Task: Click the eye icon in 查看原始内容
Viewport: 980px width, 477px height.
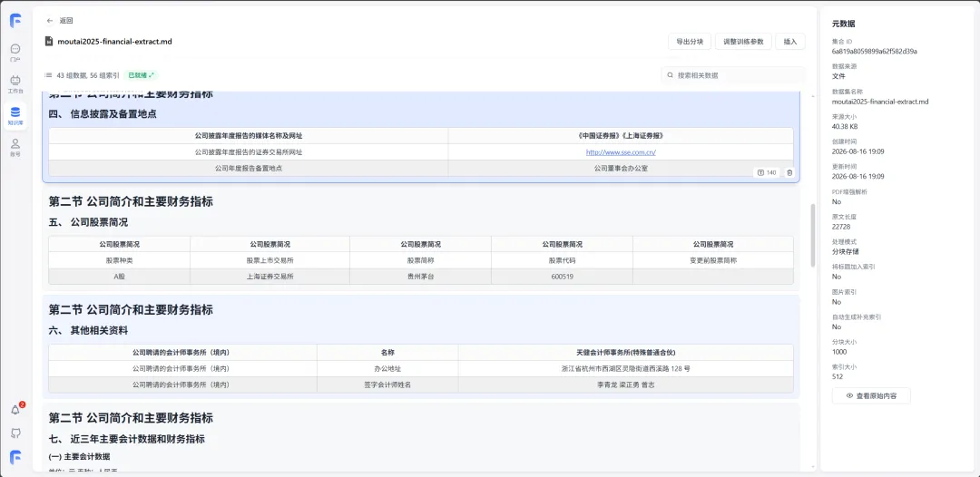Action: pyautogui.click(x=849, y=395)
